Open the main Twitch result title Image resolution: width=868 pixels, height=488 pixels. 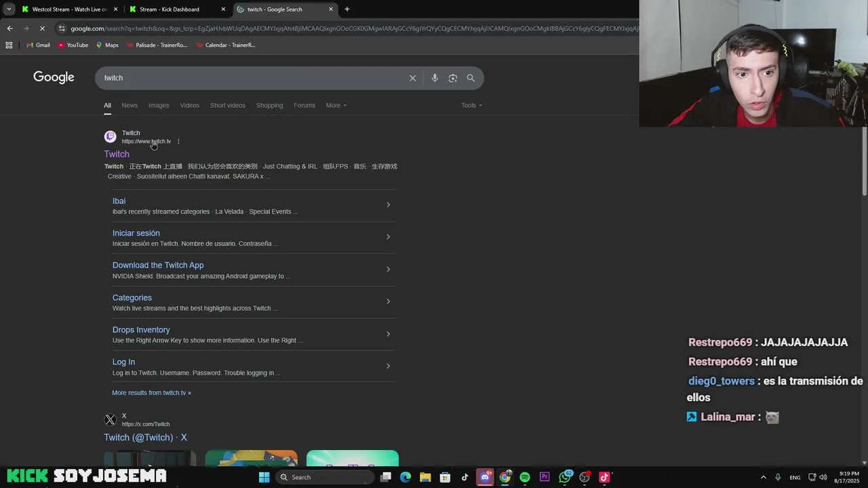(x=117, y=154)
